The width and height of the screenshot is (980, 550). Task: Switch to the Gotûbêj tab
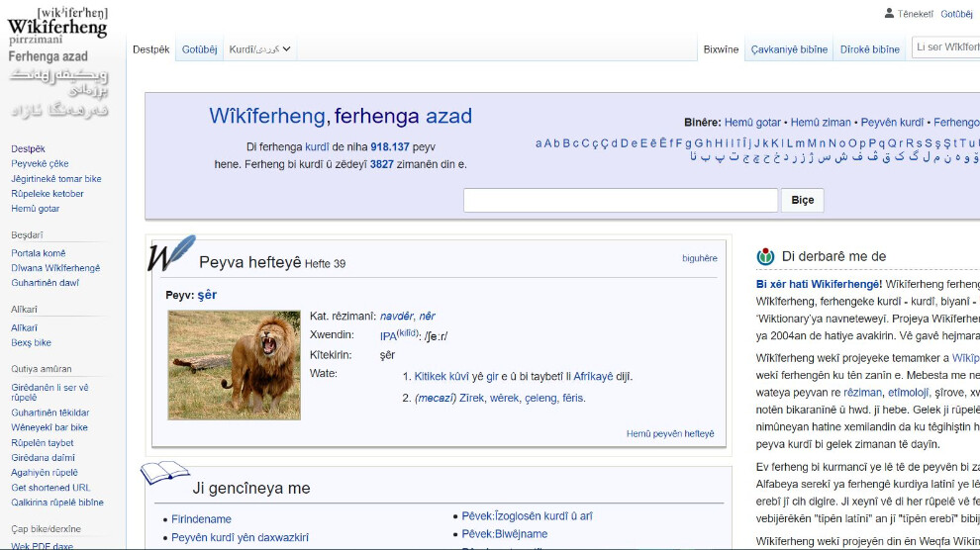pos(199,49)
